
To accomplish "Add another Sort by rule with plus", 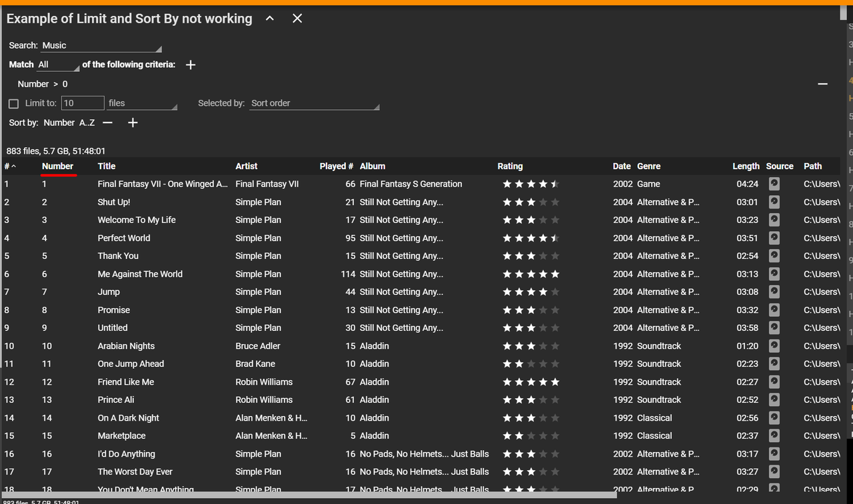I will (133, 123).
